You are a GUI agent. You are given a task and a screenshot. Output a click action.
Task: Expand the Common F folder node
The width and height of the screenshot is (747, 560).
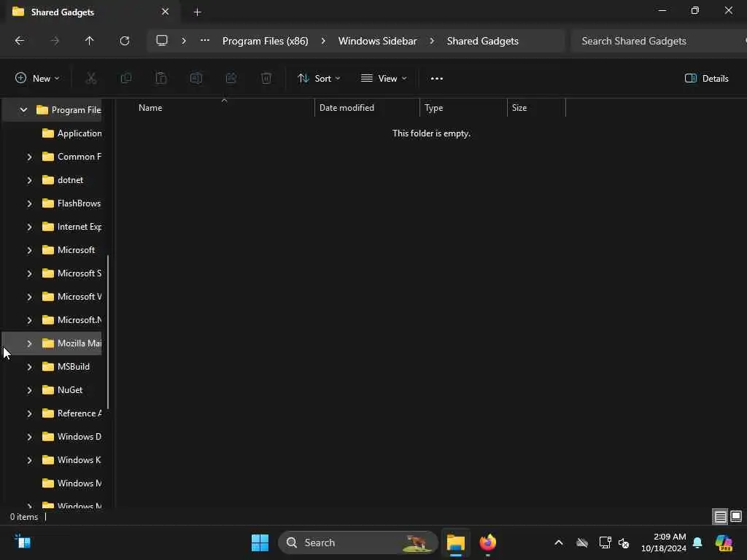pos(29,157)
